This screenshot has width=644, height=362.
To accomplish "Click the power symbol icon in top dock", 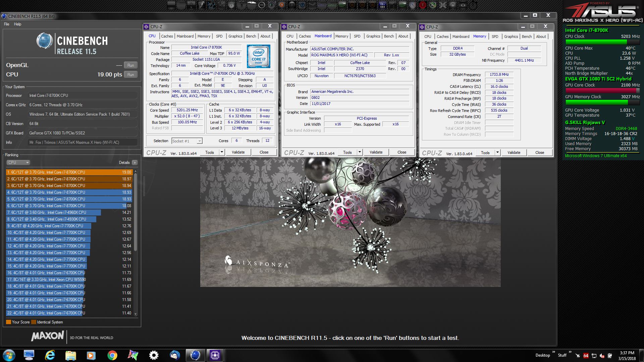I will (473, 5).
